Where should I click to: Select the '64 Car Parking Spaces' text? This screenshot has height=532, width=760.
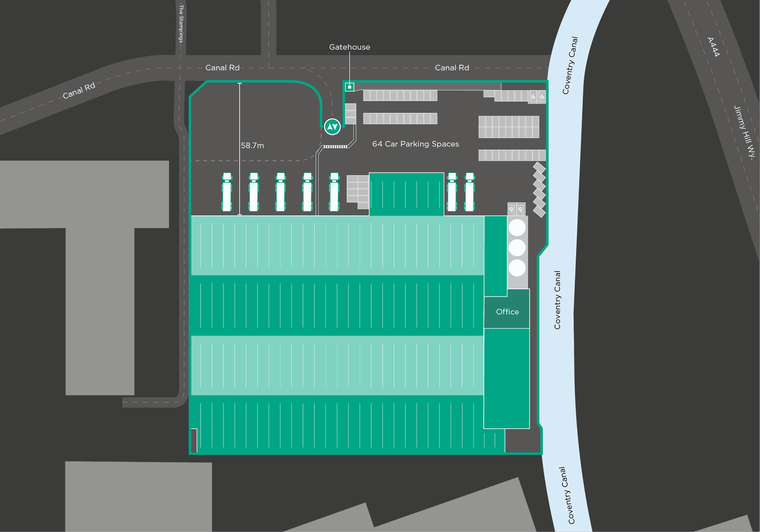click(415, 144)
